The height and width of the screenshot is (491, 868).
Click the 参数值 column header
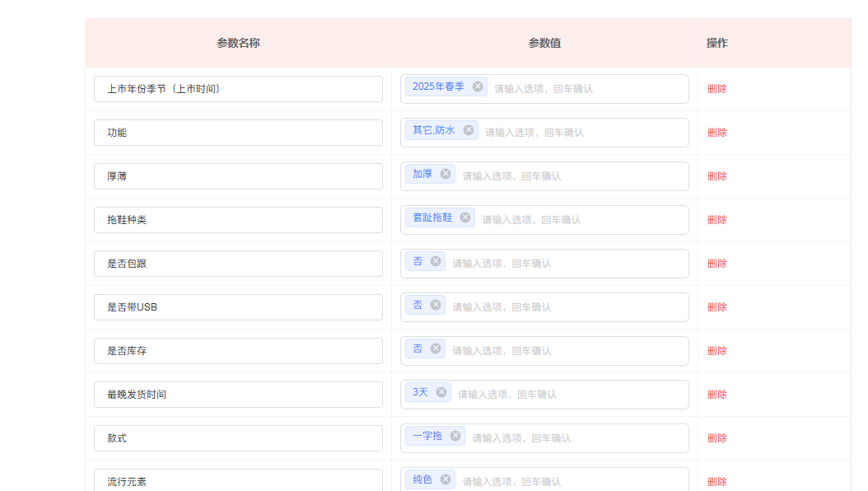544,43
